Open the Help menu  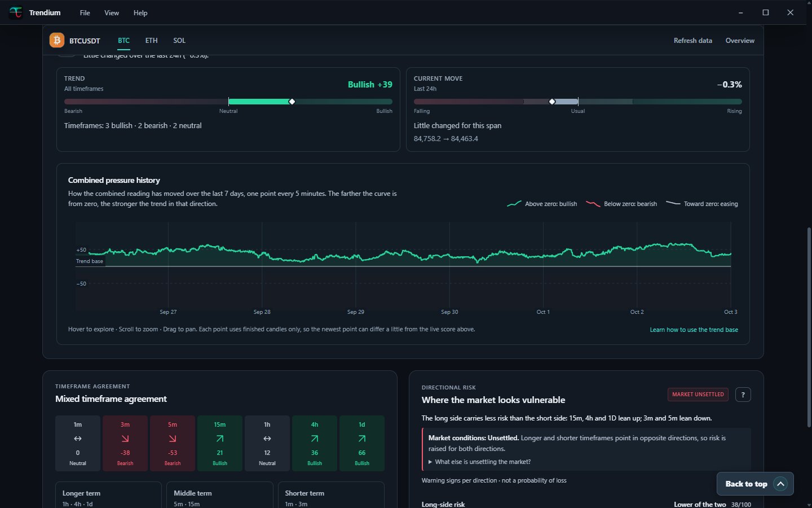(140, 12)
